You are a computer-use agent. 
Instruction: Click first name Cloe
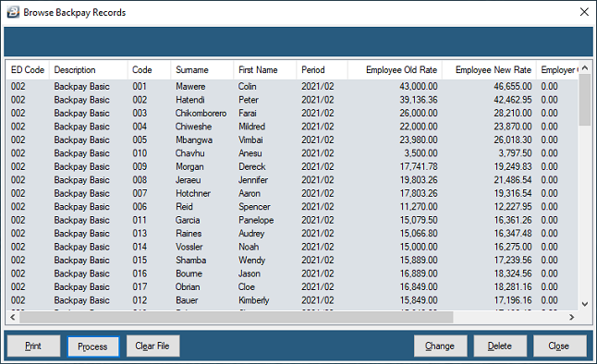point(247,286)
